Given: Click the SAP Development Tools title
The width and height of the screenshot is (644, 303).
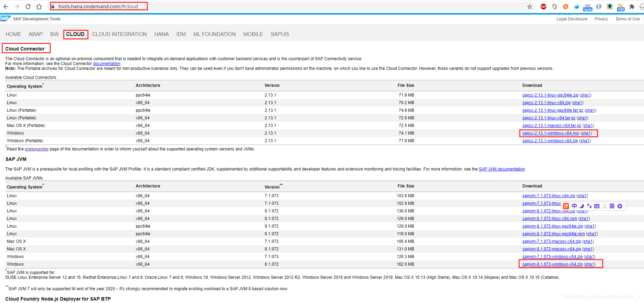Looking at the screenshot, I should click(x=37, y=19).
